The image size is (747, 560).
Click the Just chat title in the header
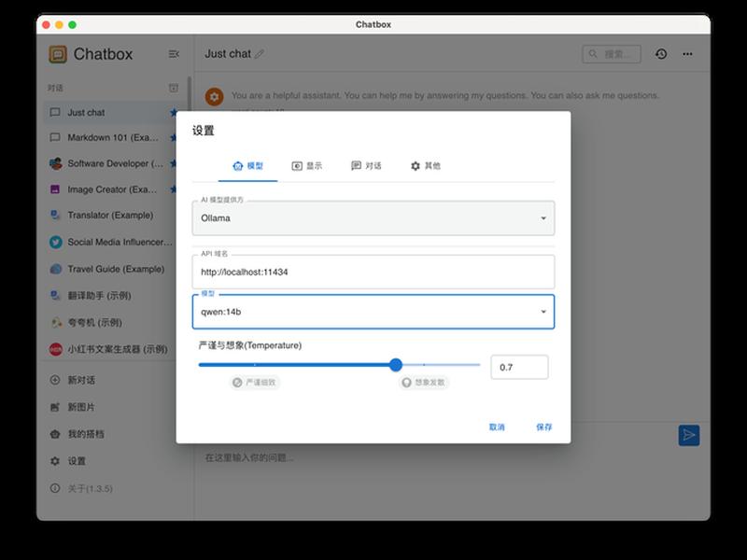click(x=228, y=54)
